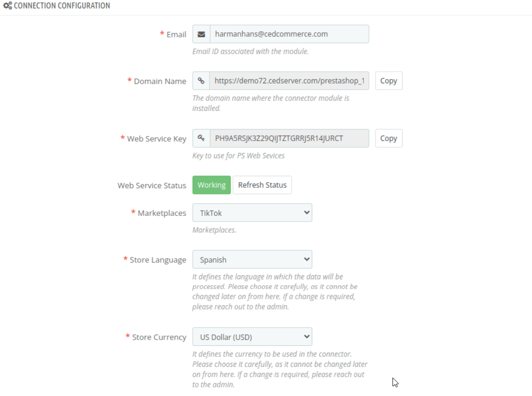
Task: Click the Connection Configuration heading
Action: 62,6
